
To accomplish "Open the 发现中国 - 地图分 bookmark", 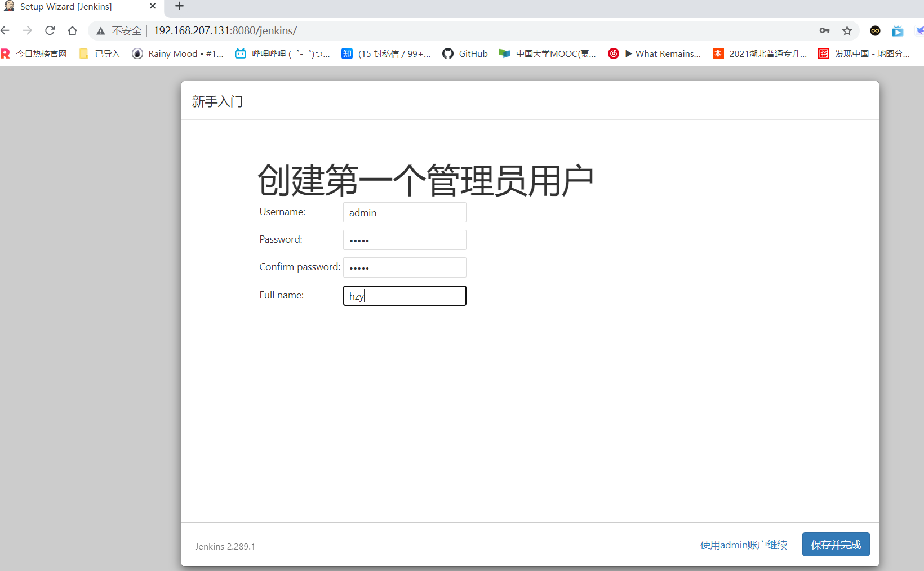I will pos(864,53).
